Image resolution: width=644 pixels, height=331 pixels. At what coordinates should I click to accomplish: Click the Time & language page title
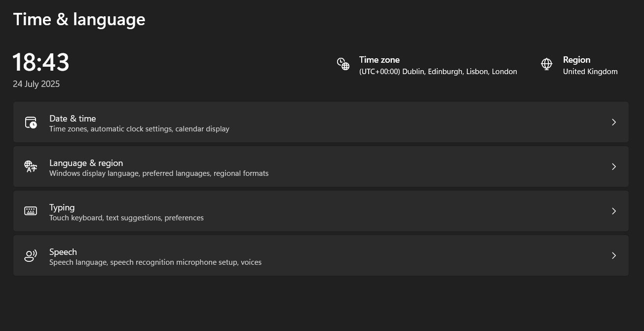(x=79, y=19)
